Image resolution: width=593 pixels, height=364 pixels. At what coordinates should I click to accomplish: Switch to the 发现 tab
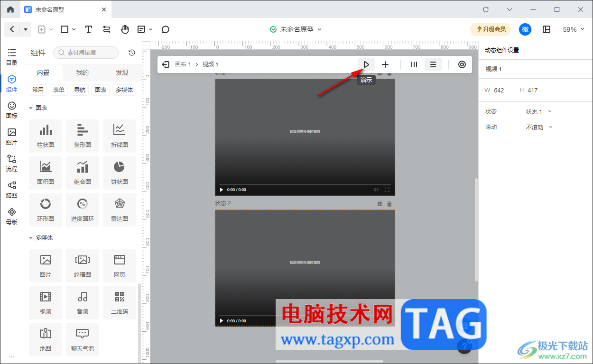(x=122, y=73)
